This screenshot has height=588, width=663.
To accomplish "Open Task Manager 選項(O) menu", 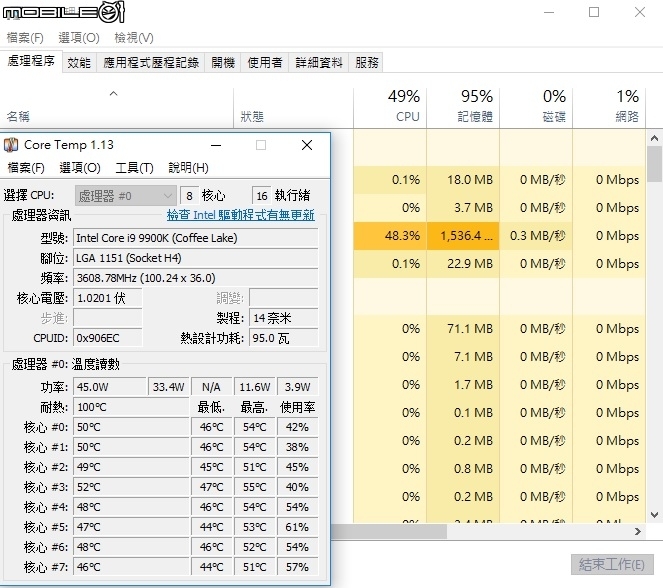I will tap(79, 38).
